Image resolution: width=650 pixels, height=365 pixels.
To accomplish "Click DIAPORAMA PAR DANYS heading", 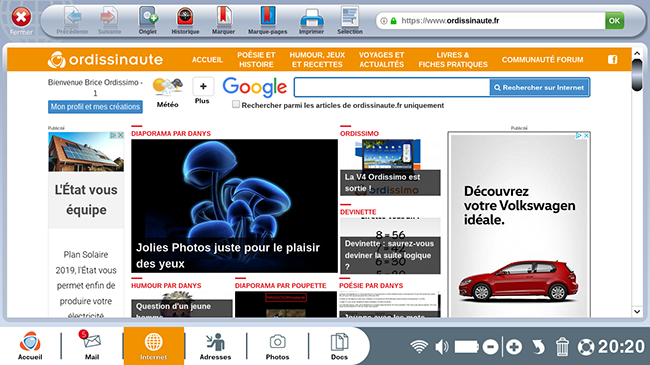I will tap(171, 134).
